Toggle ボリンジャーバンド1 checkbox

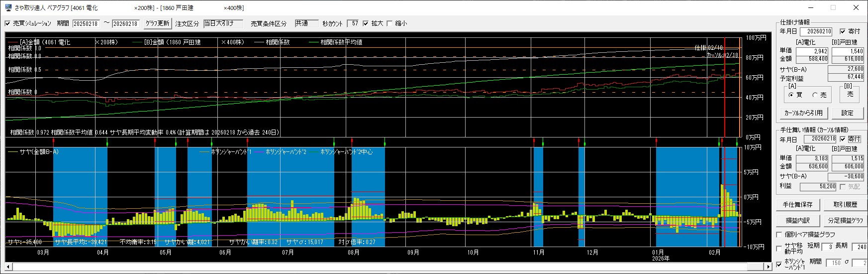(779, 264)
